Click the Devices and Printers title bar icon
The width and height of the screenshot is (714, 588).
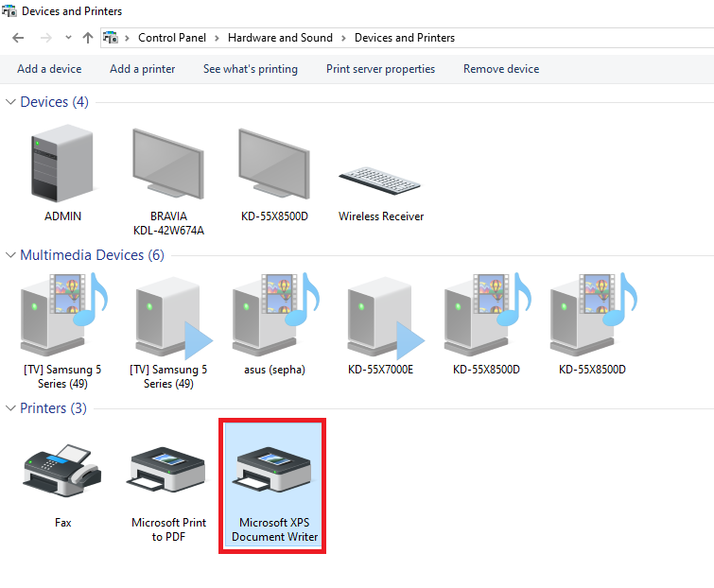9,10
